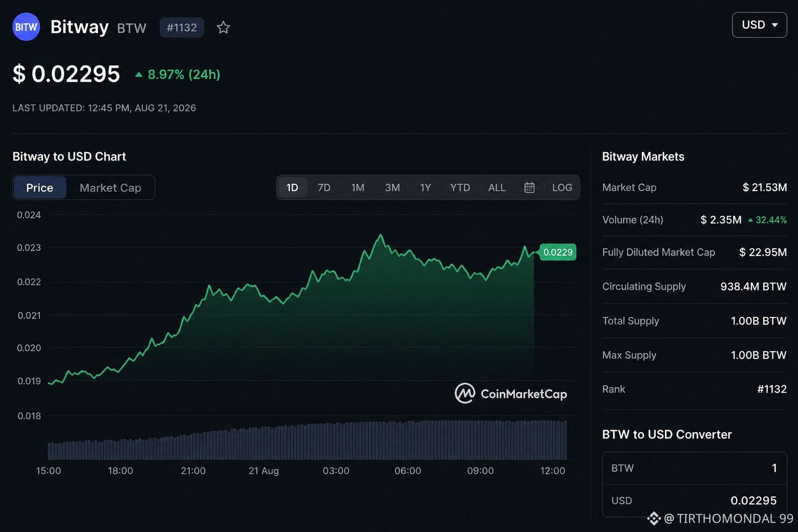Viewport: 798px width, 532px height.
Task: Click the Volume (24h) value $ 2.35M
Action: click(x=721, y=220)
